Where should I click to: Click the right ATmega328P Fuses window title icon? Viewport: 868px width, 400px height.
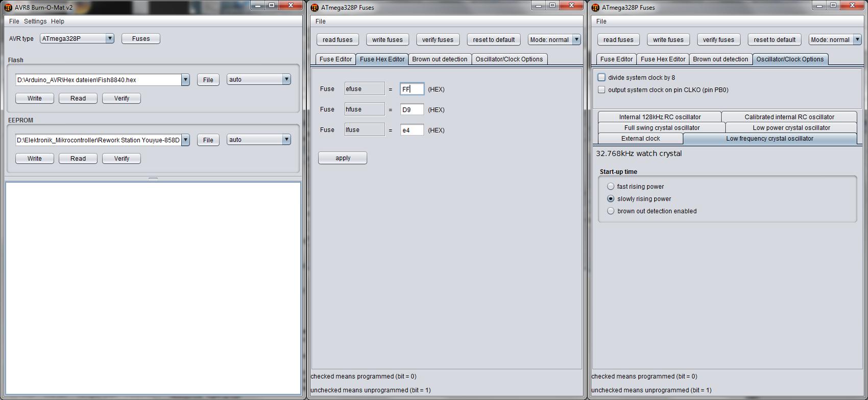pos(595,7)
